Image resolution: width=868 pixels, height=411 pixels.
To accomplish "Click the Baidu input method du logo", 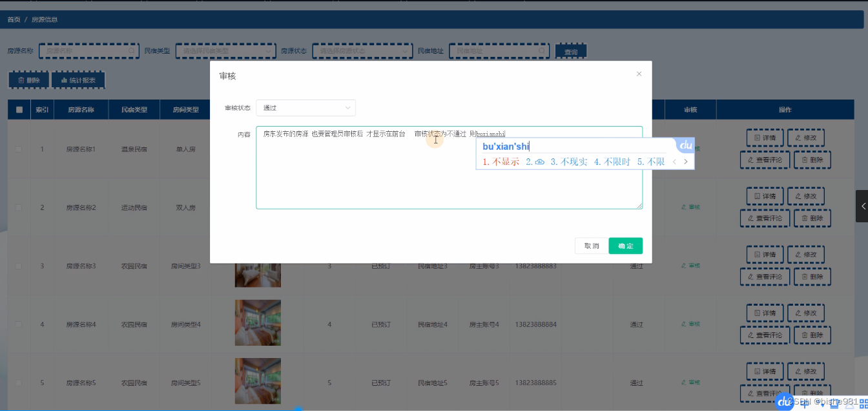I will (x=685, y=146).
